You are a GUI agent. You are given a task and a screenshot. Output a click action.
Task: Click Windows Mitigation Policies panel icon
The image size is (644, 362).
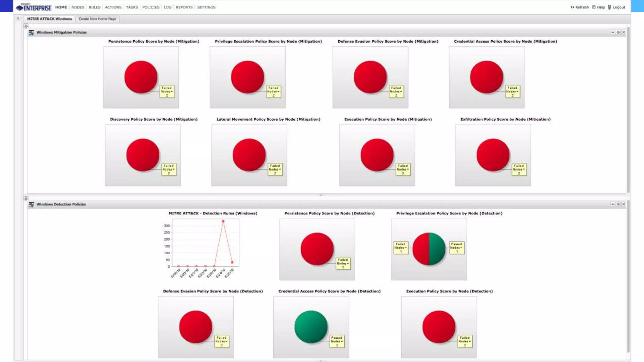[31, 32]
